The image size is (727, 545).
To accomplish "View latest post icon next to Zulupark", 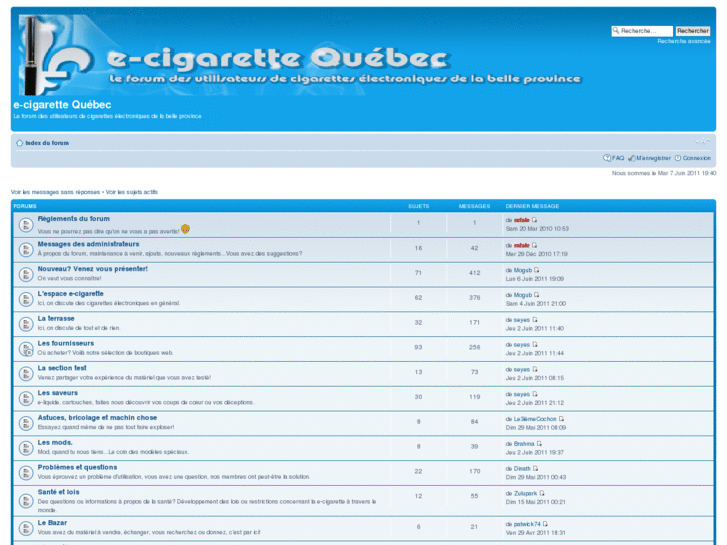I will 542,493.
